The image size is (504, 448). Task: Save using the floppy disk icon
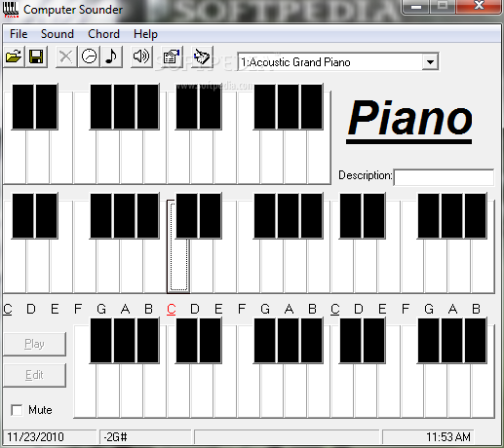36,56
